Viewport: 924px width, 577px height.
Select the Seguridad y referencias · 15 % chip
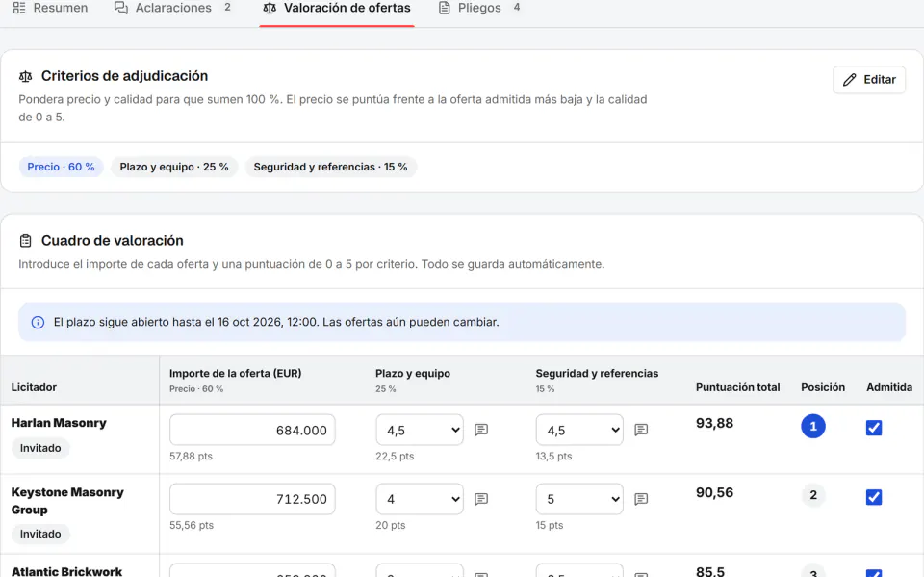tap(330, 167)
